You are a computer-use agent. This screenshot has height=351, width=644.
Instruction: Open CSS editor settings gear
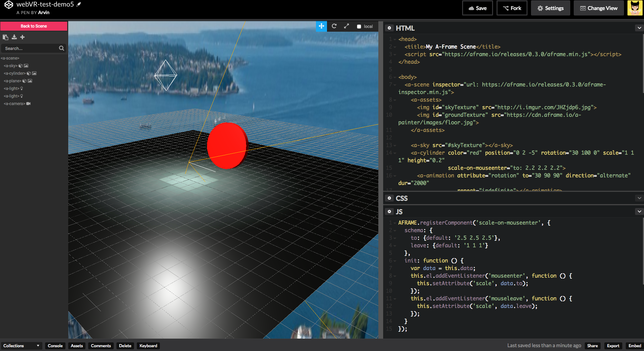pyautogui.click(x=389, y=198)
